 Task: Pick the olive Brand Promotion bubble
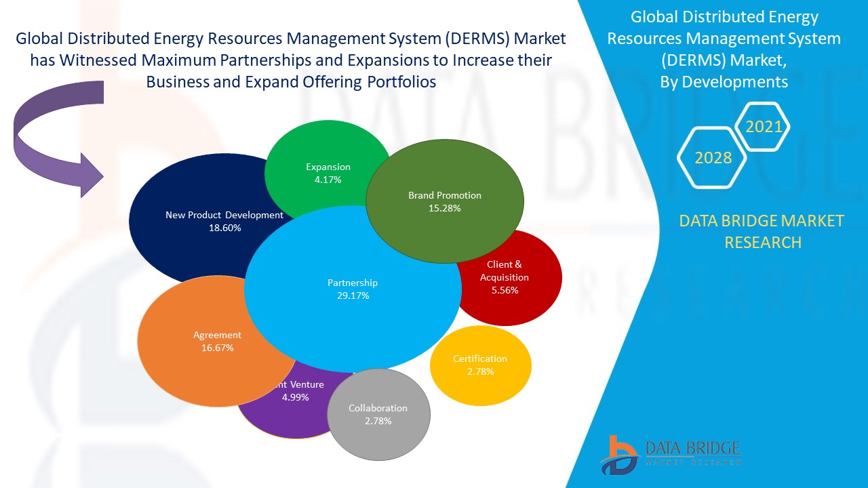(x=445, y=201)
